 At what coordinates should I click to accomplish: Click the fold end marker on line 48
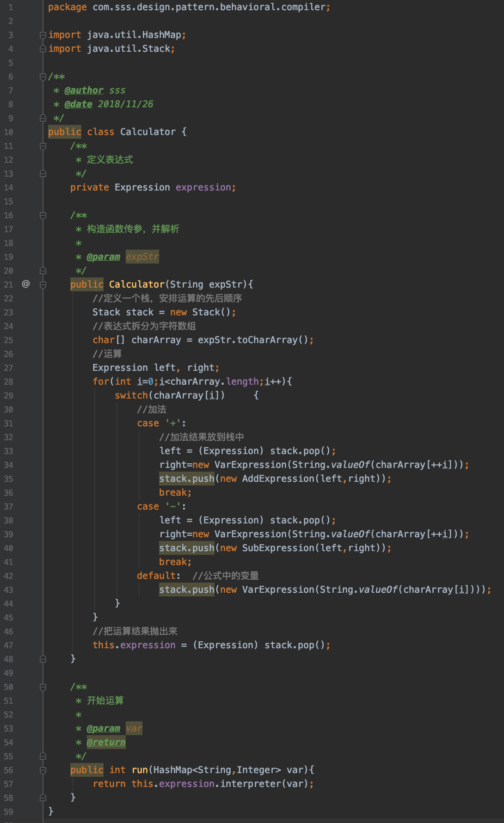43,659
